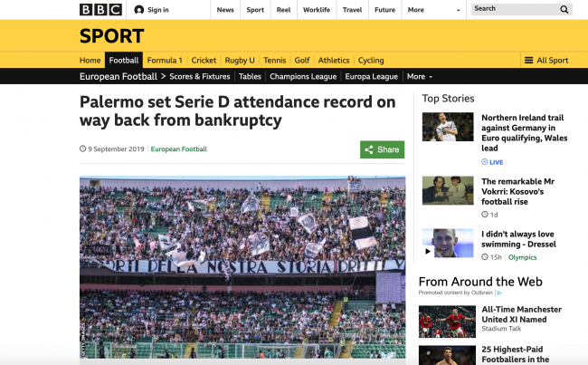
Task: Click the BBC logo
Action: click(x=100, y=9)
